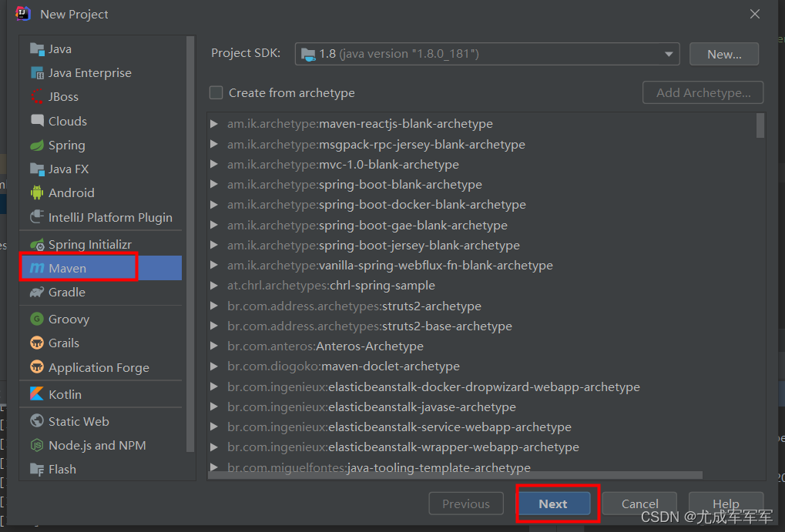Click the archetype list horizontal scrollbar
Viewport: 785px width, 532px height.
point(455,475)
